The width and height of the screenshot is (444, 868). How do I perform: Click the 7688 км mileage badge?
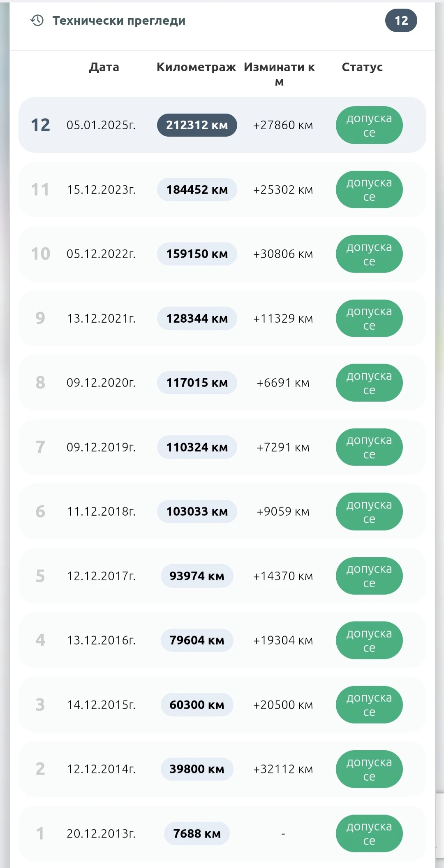(197, 833)
